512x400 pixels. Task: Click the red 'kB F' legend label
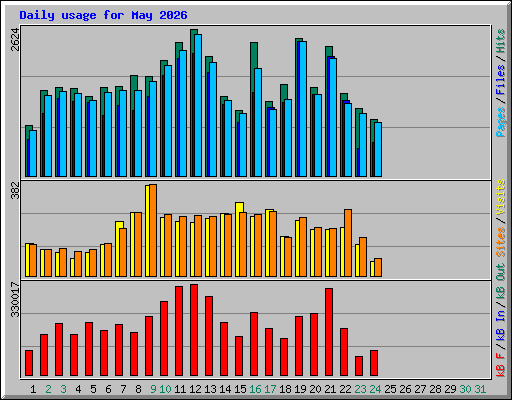pos(501,365)
